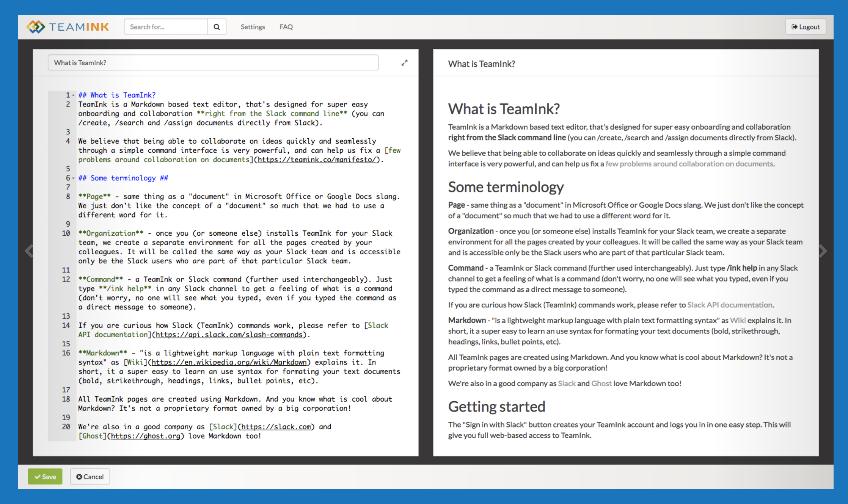Click line number 10 in editor gutter
This screenshot has height=504, width=848.
[x=66, y=233]
